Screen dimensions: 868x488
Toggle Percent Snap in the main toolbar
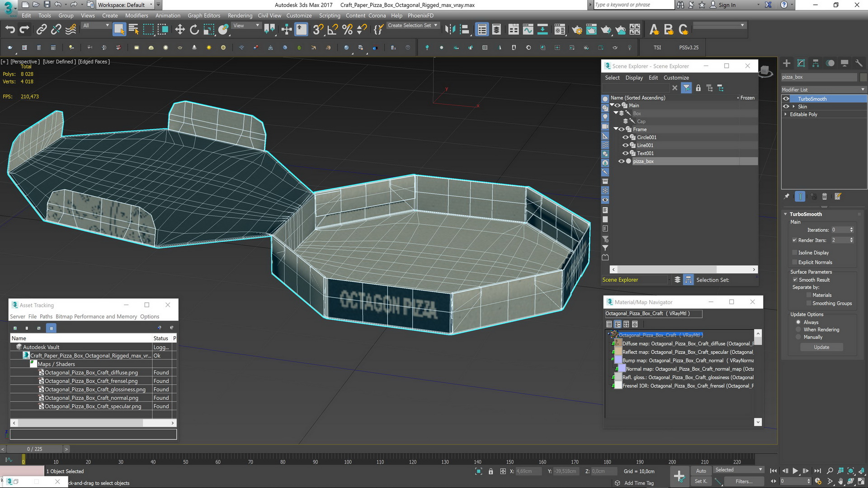click(x=347, y=30)
